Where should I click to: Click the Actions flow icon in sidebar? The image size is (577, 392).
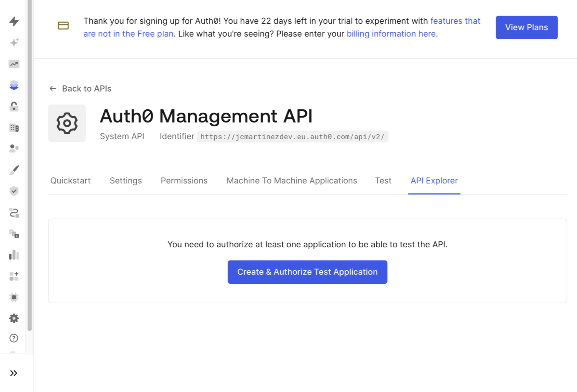coord(14,213)
